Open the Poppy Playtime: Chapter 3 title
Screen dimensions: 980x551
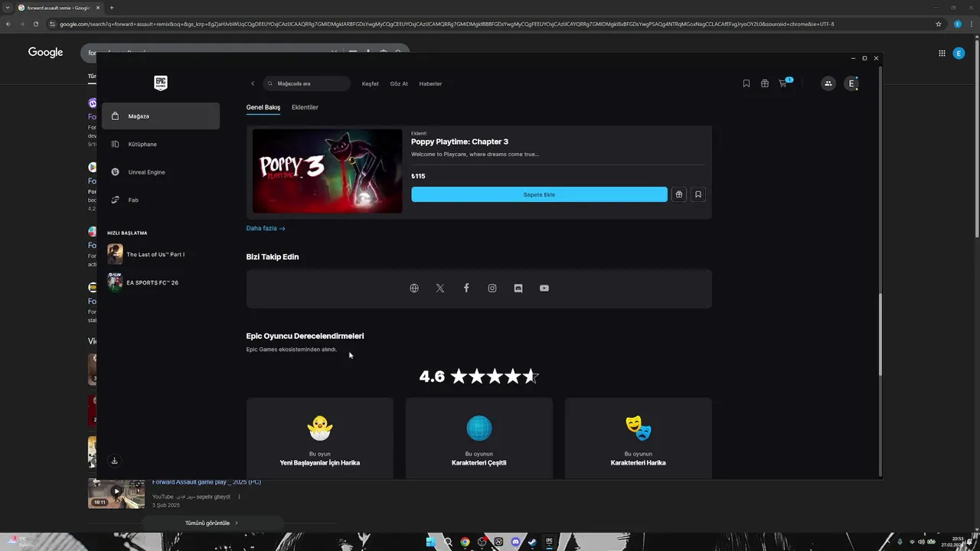click(459, 142)
